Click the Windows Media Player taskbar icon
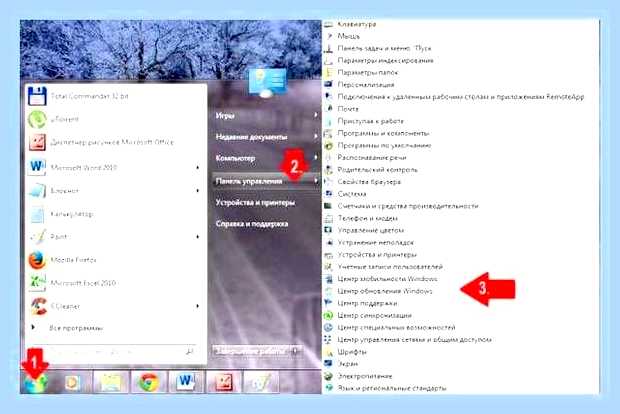The image size is (620, 414). [73, 382]
